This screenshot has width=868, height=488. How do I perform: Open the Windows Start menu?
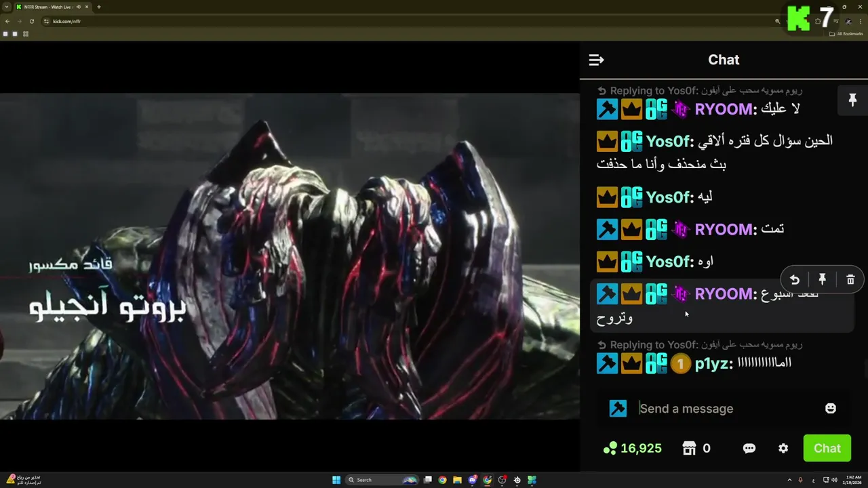coord(336,480)
